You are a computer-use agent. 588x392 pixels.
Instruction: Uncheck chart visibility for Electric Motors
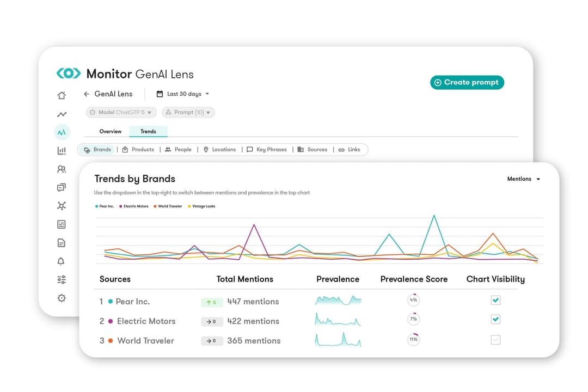(495, 319)
